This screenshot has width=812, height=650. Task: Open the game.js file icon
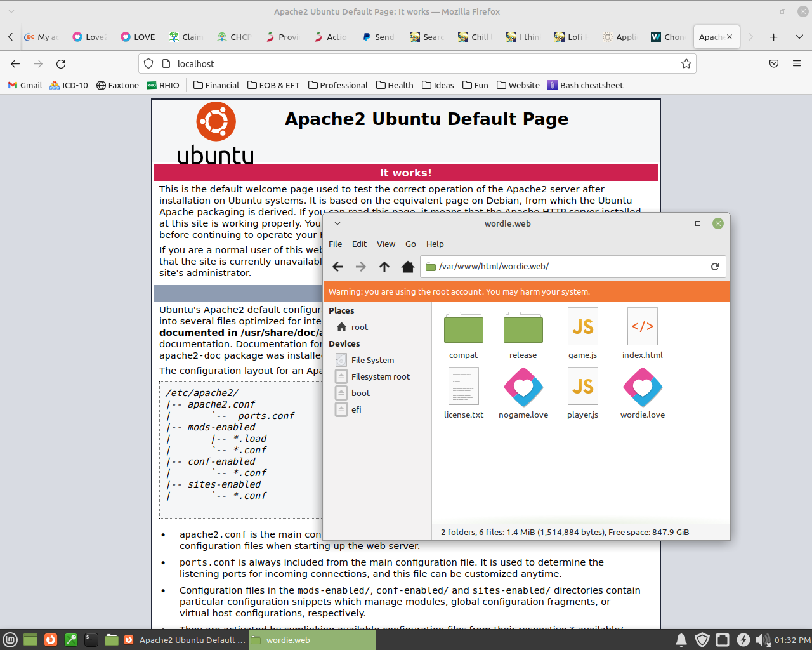coord(582,326)
